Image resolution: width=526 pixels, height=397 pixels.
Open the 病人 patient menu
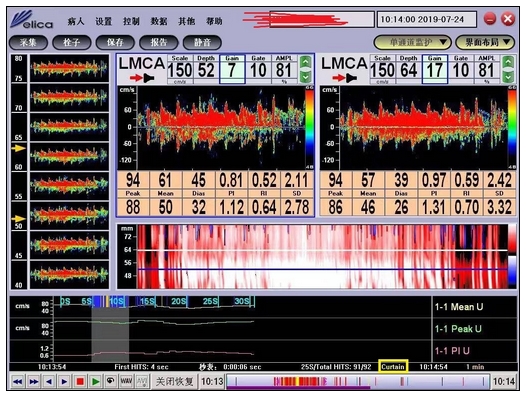point(76,21)
